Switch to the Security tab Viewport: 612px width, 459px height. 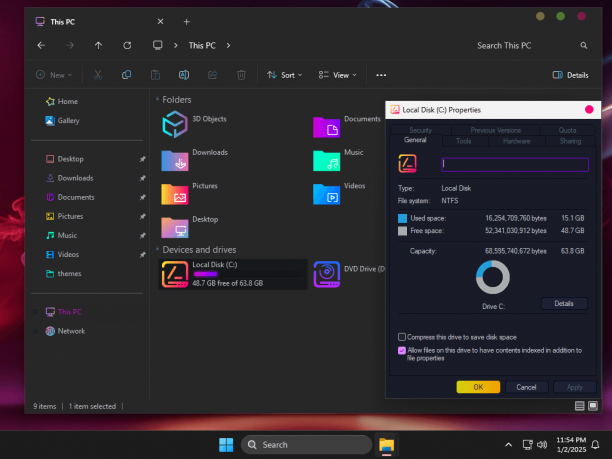pyautogui.click(x=421, y=130)
